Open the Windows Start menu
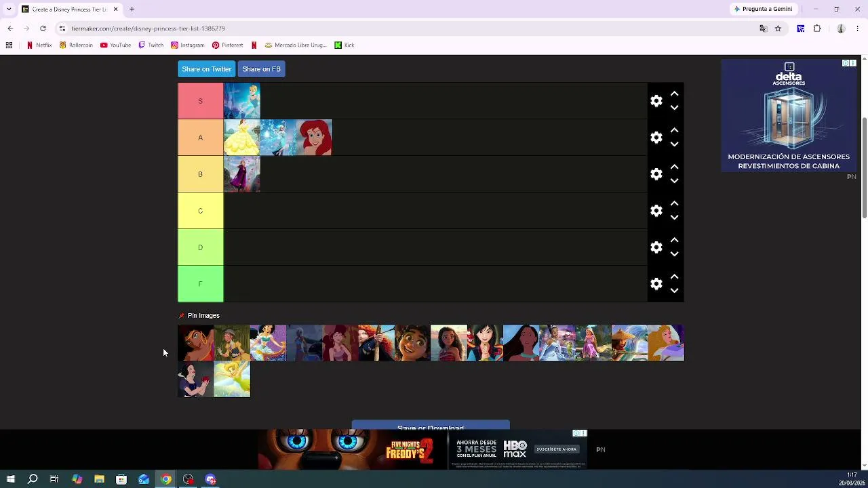Image resolution: width=868 pixels, height=488 pixels. [x=10, y=479]
